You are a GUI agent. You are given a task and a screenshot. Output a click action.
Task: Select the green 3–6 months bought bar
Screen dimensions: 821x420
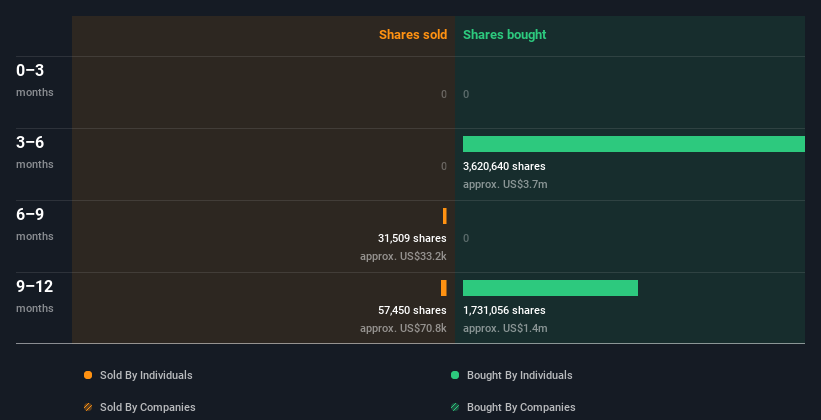[x=634, y=144]
